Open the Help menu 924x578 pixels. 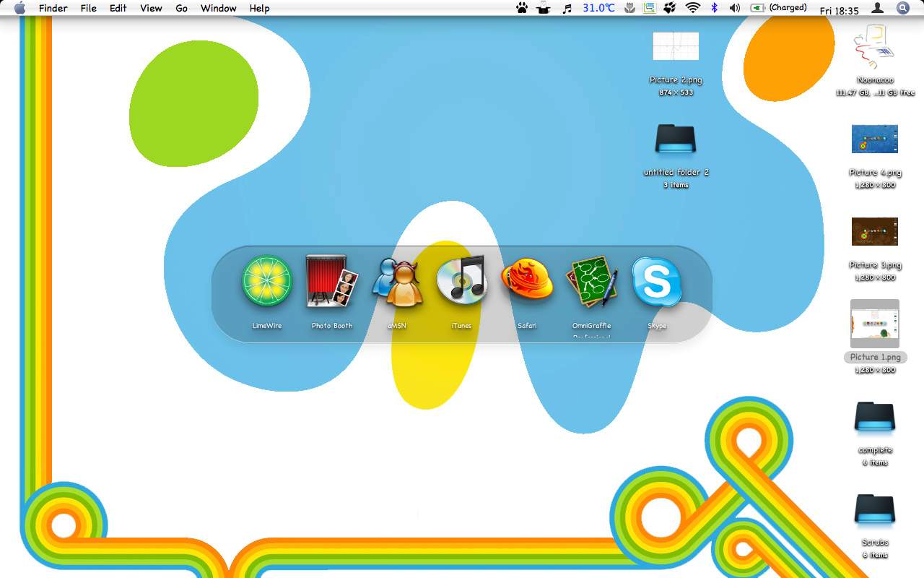[259, 8]
